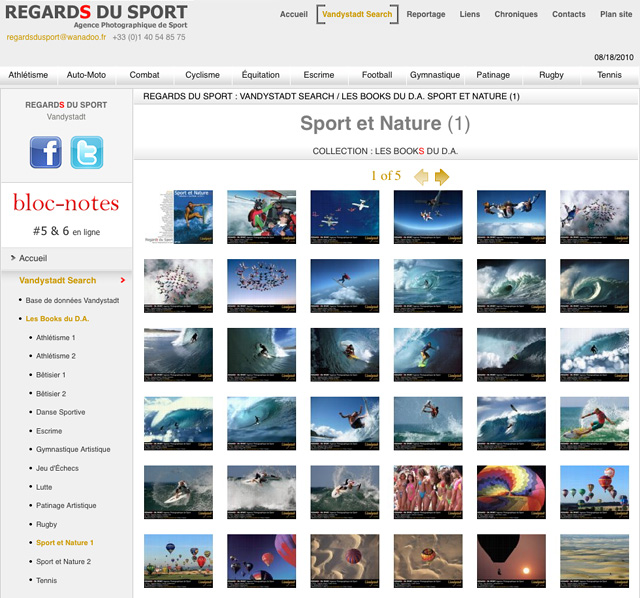Open the bloc-notes #5 & 6 banner
The width and height of the screenshot is (640, 598).
(x=66, y=215)
